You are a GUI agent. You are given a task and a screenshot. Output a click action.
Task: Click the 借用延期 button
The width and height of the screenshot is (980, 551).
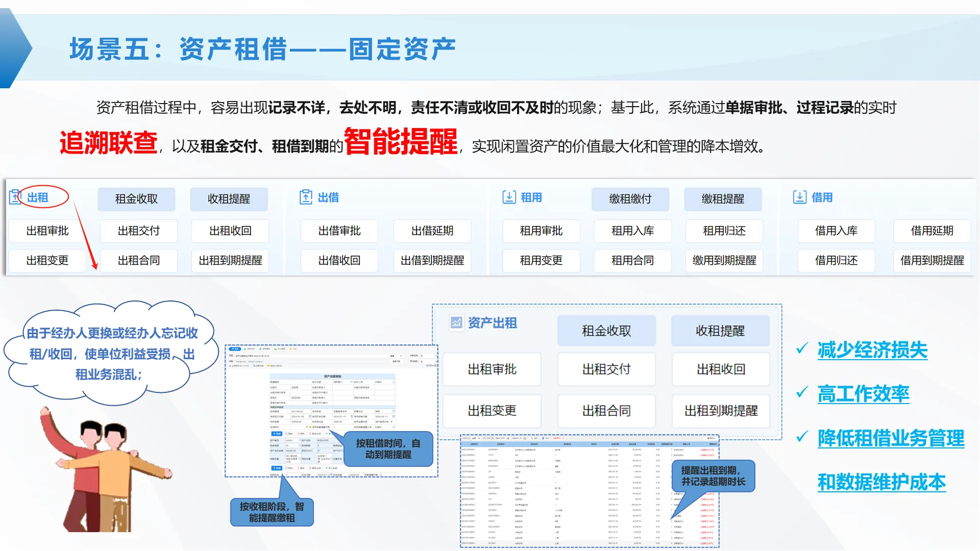tap(932, 231)
